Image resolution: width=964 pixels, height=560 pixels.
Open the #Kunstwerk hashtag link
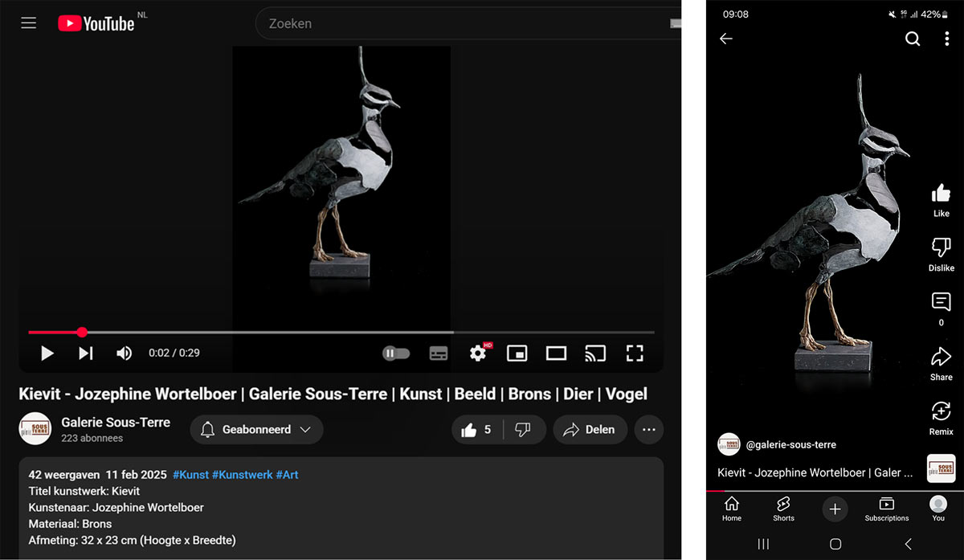point(242,475)
